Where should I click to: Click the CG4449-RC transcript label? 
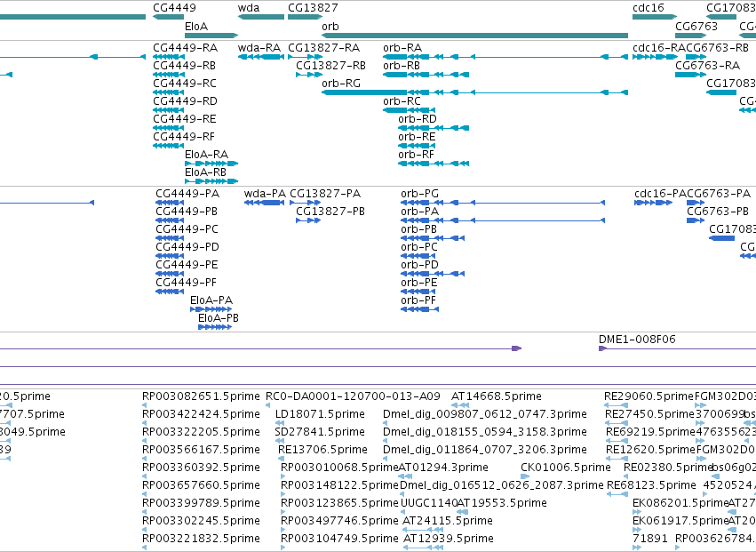[x=185, y=84]
